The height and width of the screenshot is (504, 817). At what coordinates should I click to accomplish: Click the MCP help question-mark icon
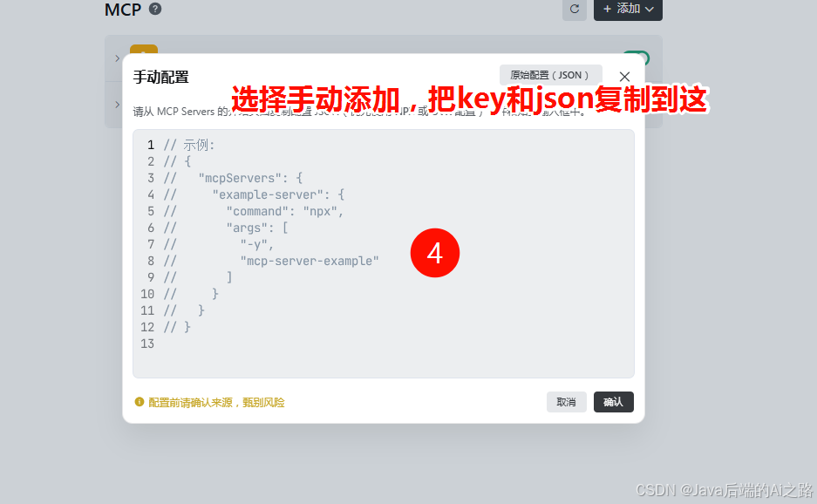click(x=155, y=9)
